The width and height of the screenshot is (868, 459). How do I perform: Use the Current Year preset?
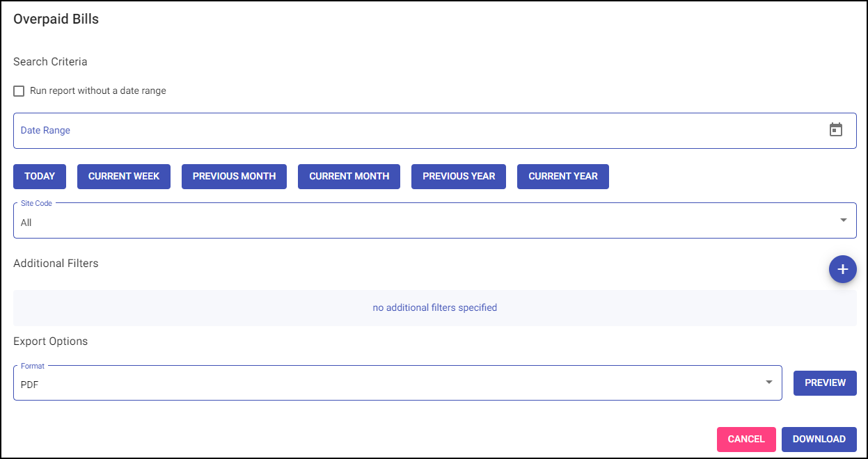pos(562,177)
